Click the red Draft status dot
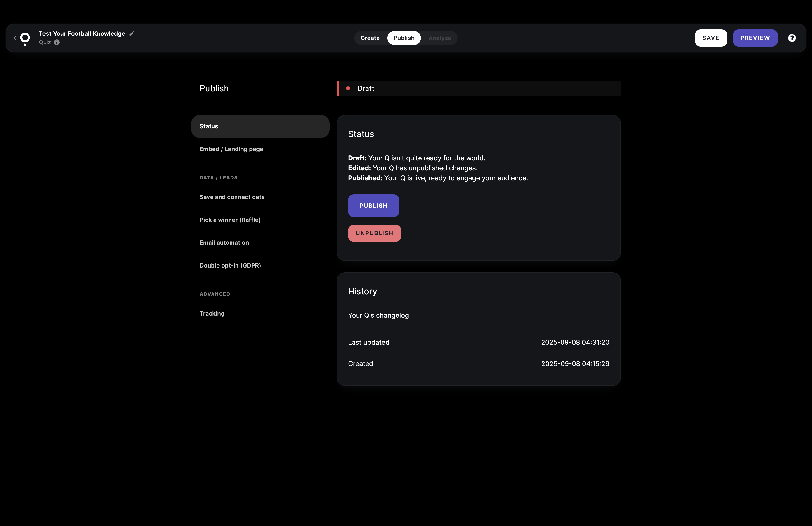This screenshot has height=526, width=812. [x=348, y=88]
